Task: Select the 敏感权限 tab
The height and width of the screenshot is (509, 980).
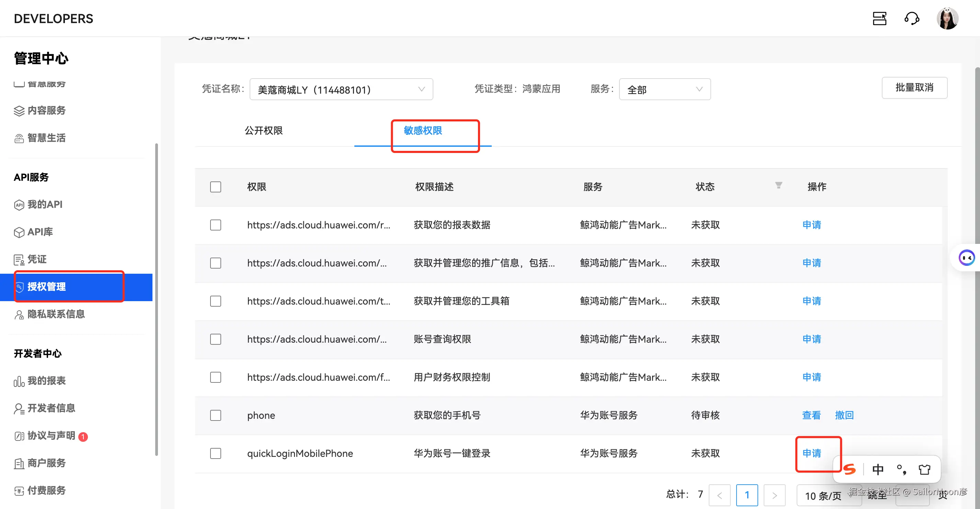Action: (x=423, y=131)
